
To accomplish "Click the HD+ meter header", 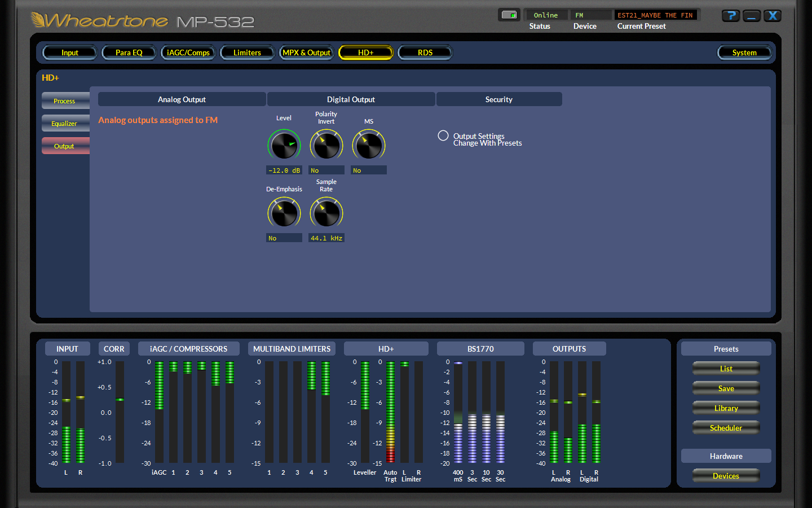I will [386, 349].
